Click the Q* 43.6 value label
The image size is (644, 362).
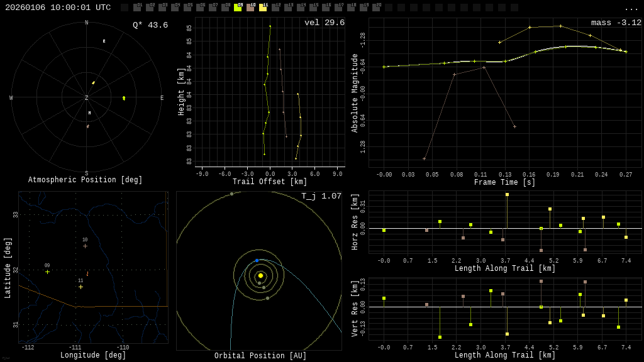(x=150, y=25)
